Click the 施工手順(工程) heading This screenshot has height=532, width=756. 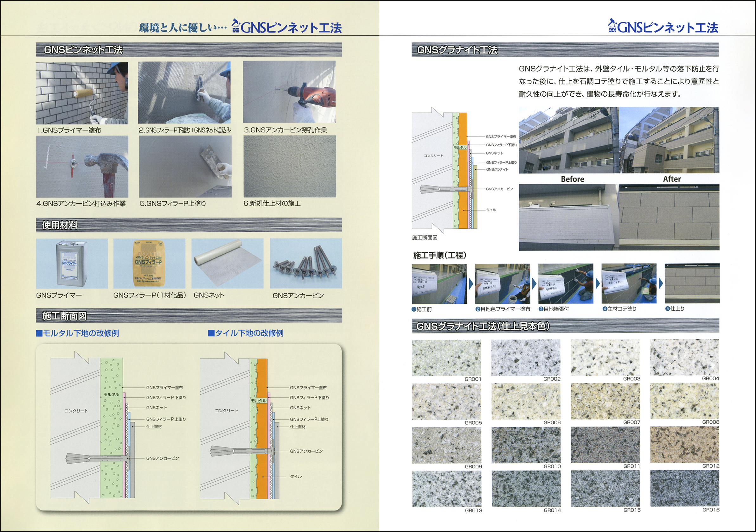[439, 255]
